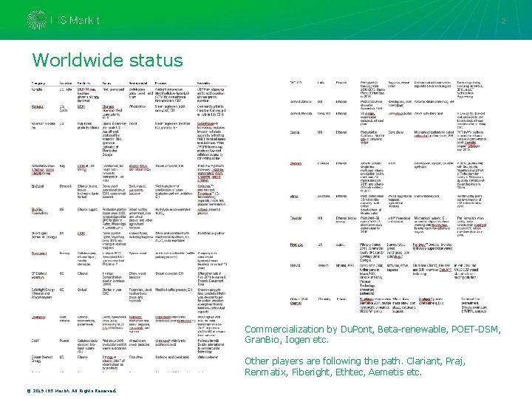The height and width of the screenshot is (399, 532).
Task: Click the underlined "Abengoa" company cell
Action: (38, 106)
